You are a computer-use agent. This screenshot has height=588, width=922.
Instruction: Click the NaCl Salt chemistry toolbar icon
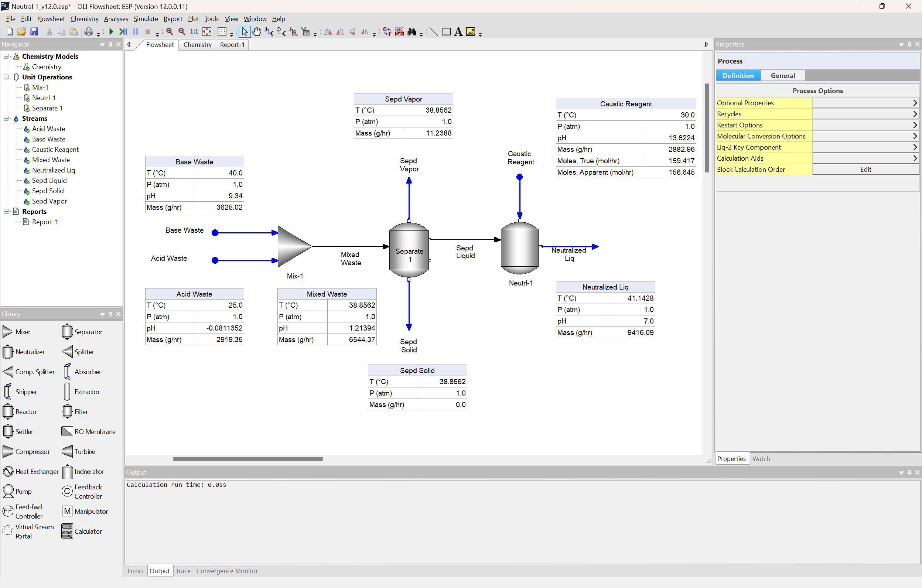(x=399, y=32)
